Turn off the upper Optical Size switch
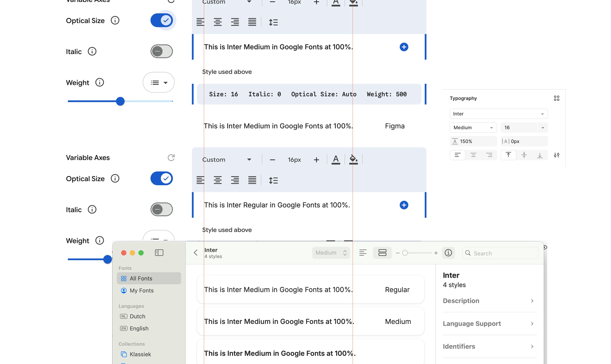 (x=161, y=20)
